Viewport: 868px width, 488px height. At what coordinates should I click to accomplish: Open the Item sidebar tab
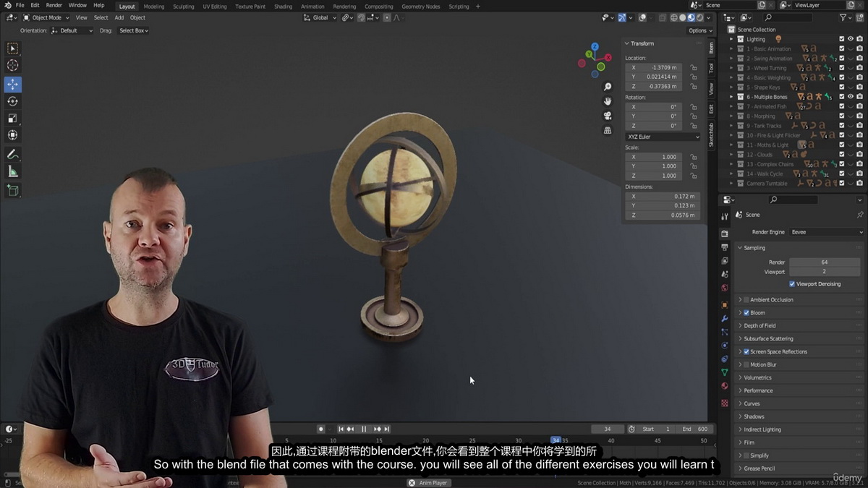[x=711, y=48]
